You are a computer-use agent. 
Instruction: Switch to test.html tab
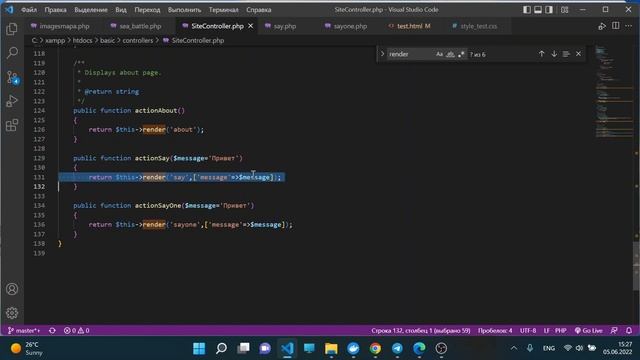coord(409,26)
